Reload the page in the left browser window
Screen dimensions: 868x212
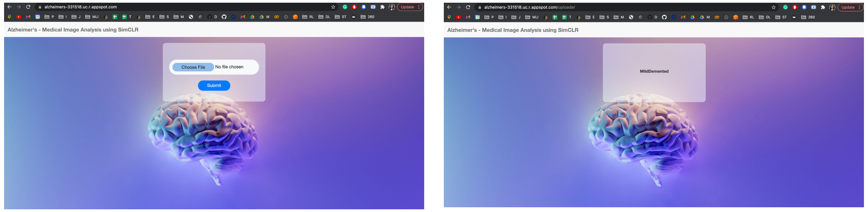[28, 7]
